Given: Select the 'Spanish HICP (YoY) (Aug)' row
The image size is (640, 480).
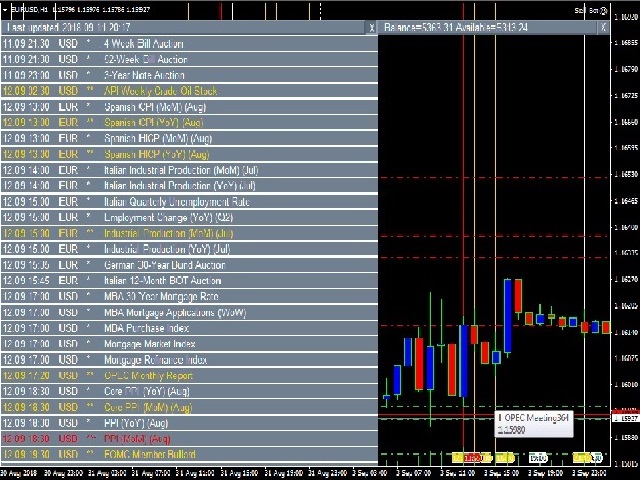Looking at the screenshot, I should coord(189,154).
